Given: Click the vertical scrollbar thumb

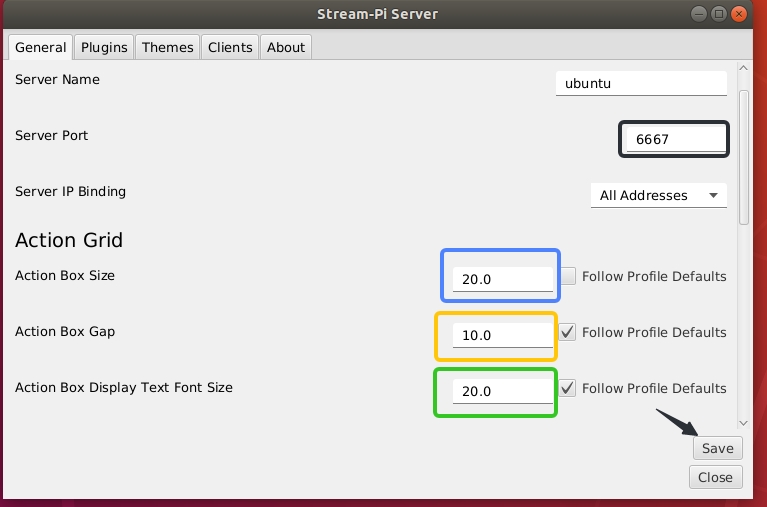Looking at the screenshot, I should pyautogui.click(x=744, y=158).
